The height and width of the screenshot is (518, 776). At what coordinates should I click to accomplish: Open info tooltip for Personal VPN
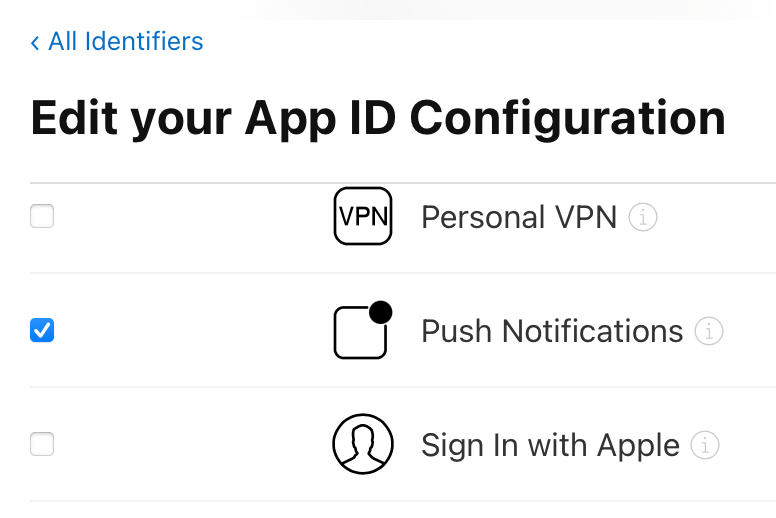click(643, 217)
